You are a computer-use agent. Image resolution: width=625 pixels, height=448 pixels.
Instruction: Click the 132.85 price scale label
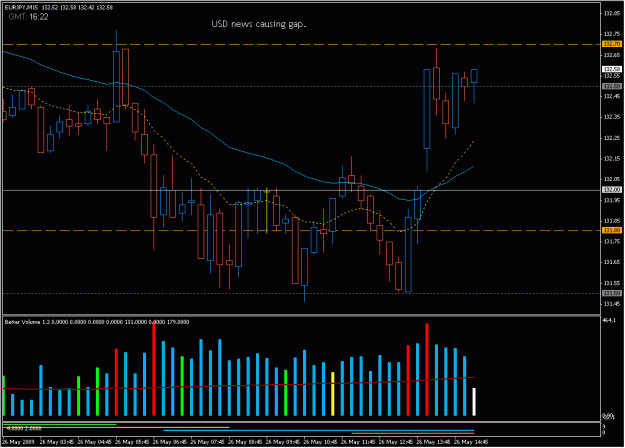coord(612,13)
